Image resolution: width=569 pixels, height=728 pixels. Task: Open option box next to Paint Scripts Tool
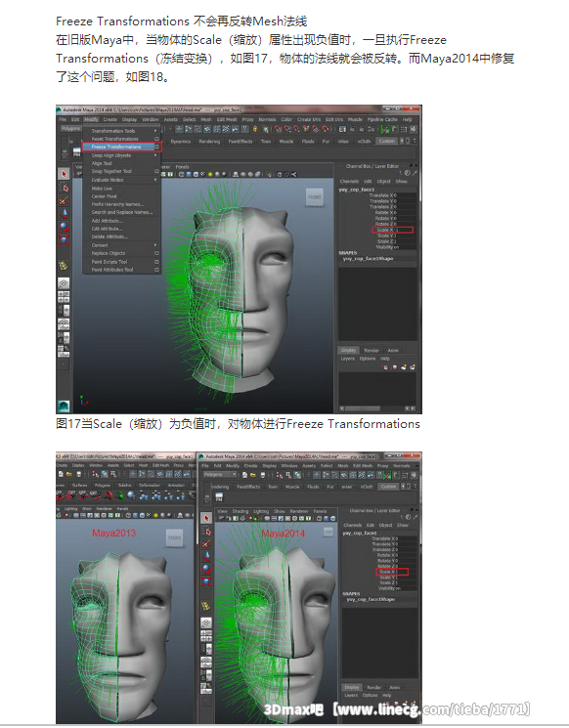(x=157, y=262)
